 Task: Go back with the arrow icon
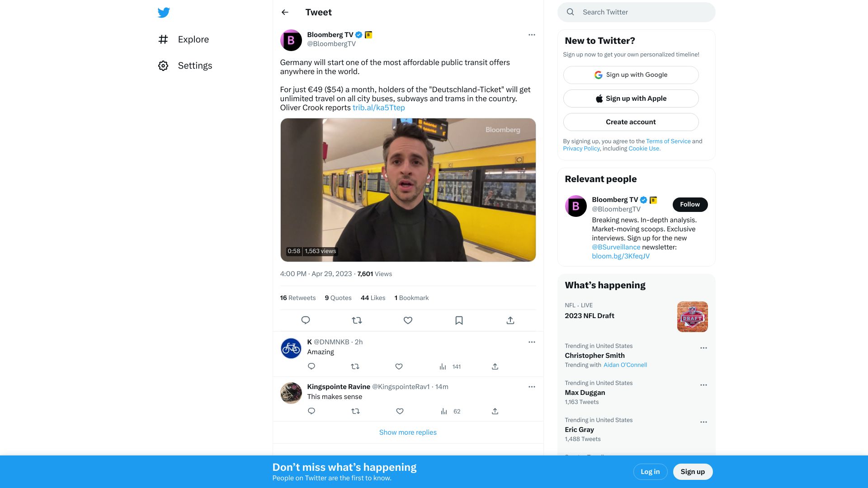pos(285,12)
